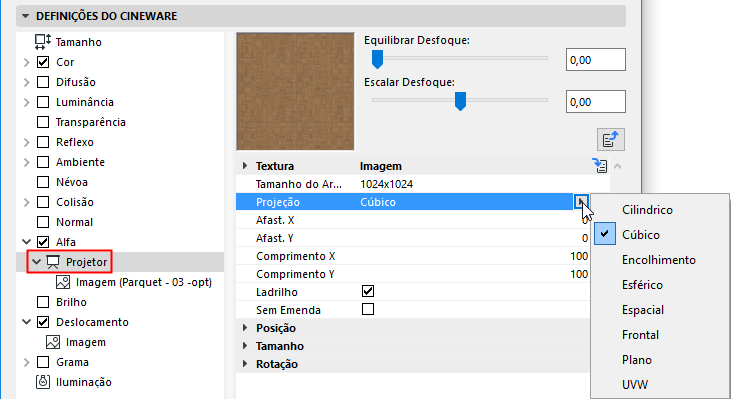Open the Projeção options arrow button

point(581,202)
